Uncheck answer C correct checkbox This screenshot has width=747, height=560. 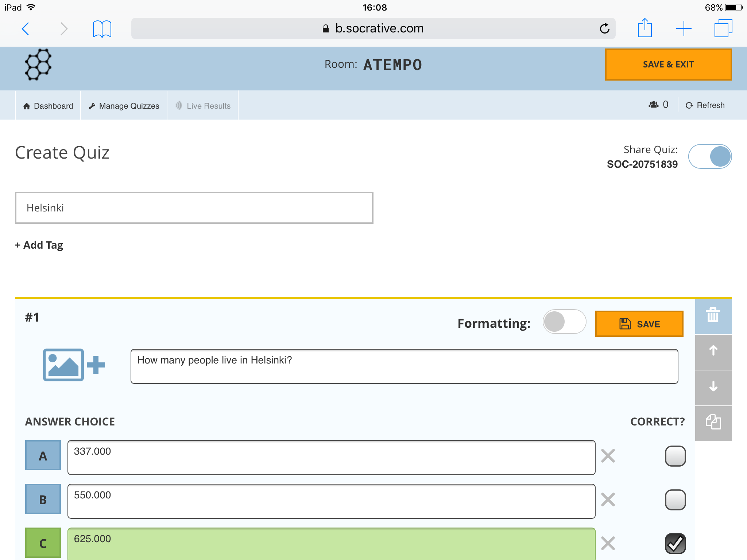click(x=675, y=543)
